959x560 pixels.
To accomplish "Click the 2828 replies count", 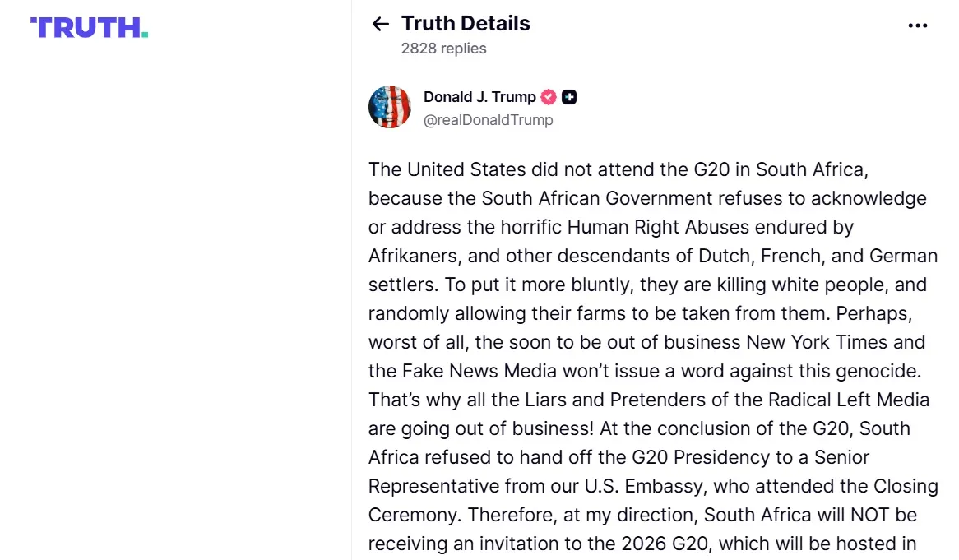I will click(x=443, y=49).
